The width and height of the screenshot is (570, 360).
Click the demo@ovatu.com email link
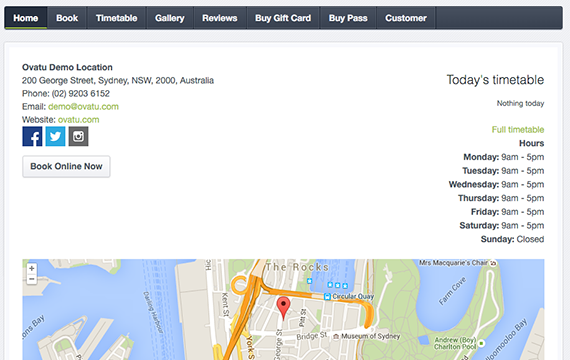coord(83,107)
